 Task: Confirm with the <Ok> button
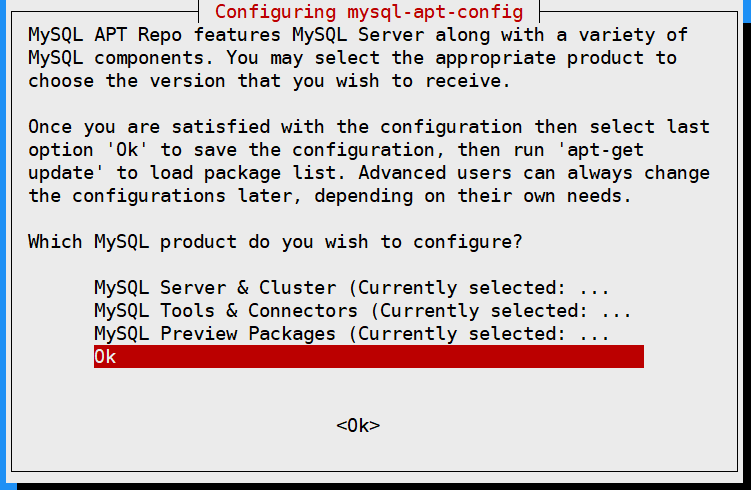point(358,425)
